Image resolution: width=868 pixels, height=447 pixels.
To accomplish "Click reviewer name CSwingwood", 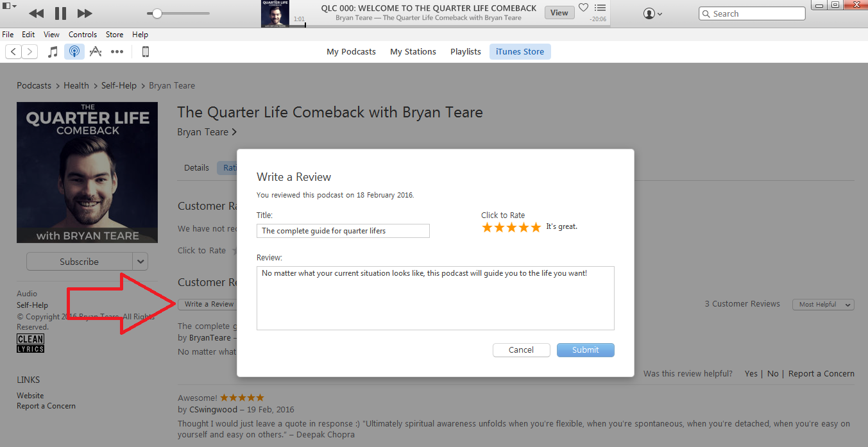I will point(213,409).
